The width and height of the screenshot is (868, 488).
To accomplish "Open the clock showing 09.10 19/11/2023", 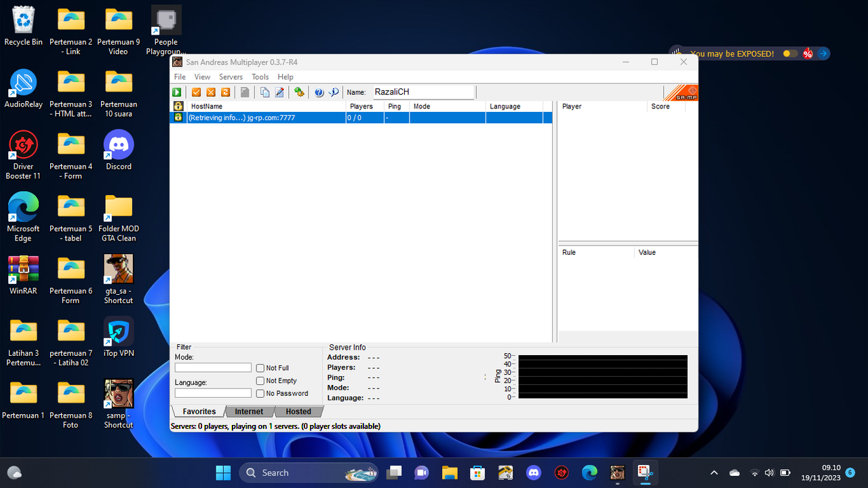I will [x=821, y=472].
